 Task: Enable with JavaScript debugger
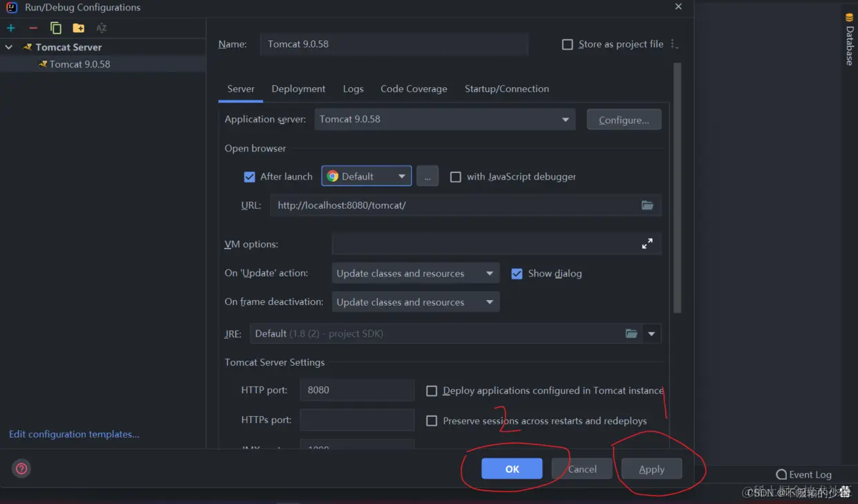pos(455,177)
